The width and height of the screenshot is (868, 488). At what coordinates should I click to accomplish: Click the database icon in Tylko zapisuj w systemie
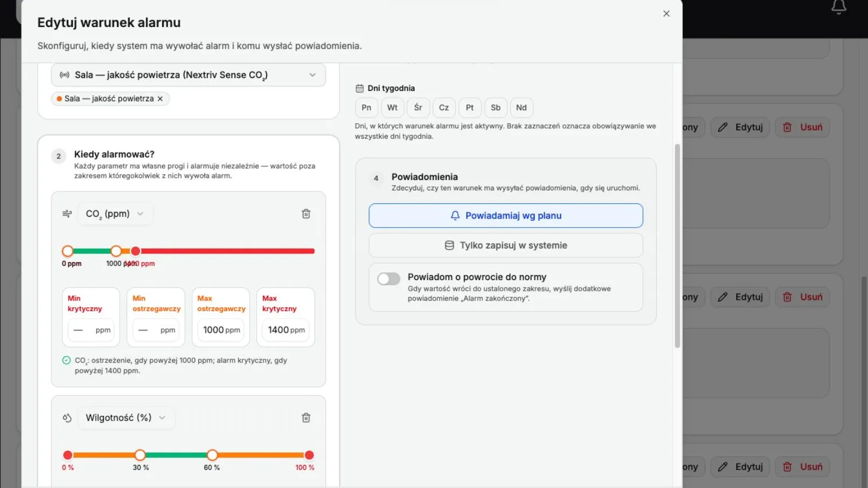point(449,245)
